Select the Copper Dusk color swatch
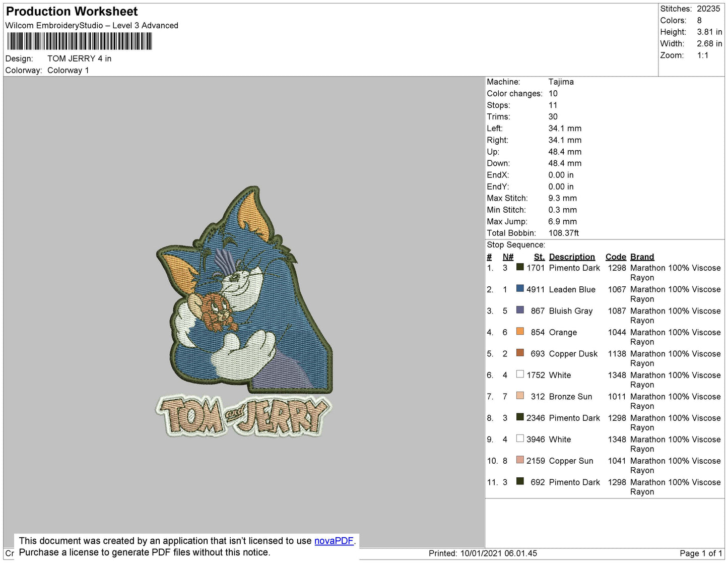Image resolution: width=728 pixels, height=563 pixels. [520, 353]
